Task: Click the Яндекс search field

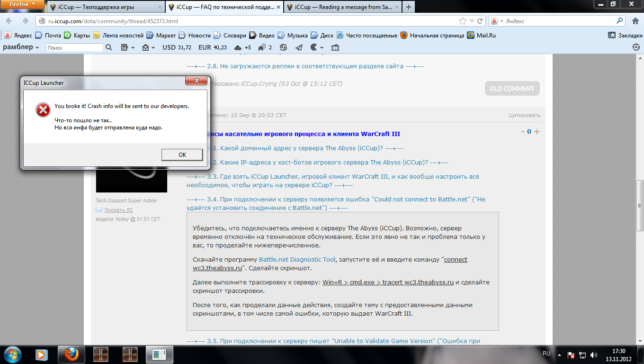Action: point(560,21)
